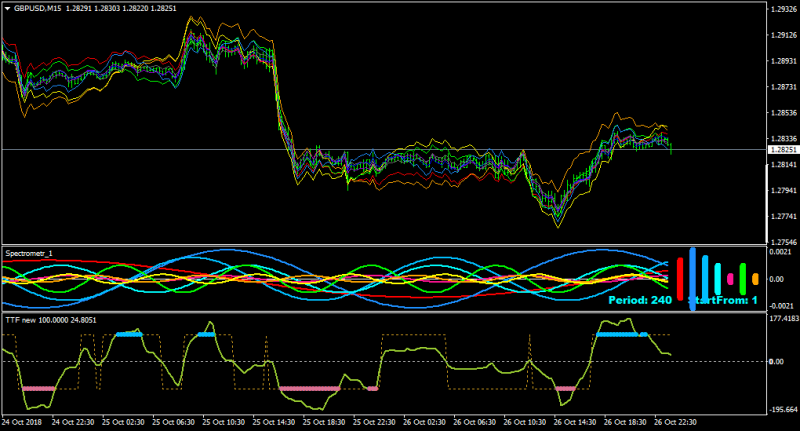Select the GBPUSD,M15 chart title text

click(x=37, y=9)
